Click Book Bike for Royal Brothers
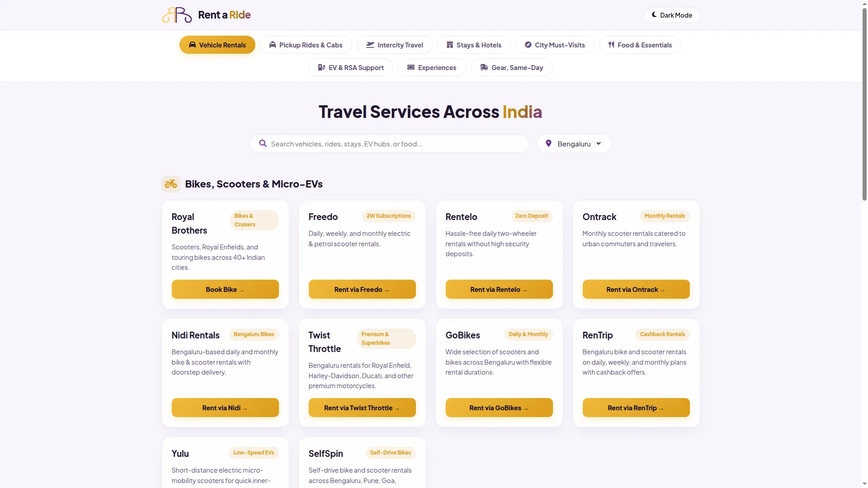This screenshot has height=488, width=868. (x=225, y=289)
